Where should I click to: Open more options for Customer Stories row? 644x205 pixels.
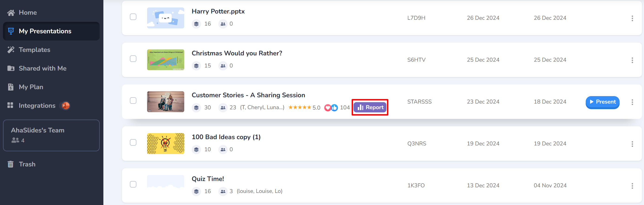(632, 102)
